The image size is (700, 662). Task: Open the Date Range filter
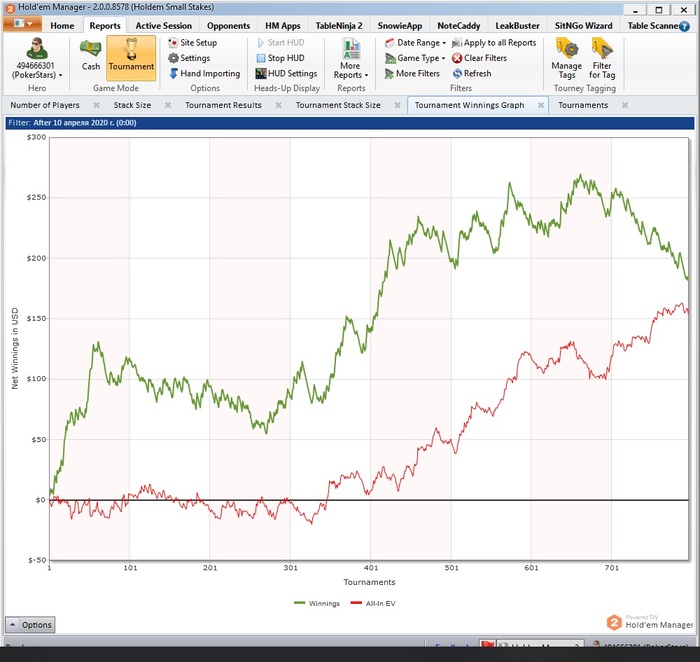tap(415, 43)
